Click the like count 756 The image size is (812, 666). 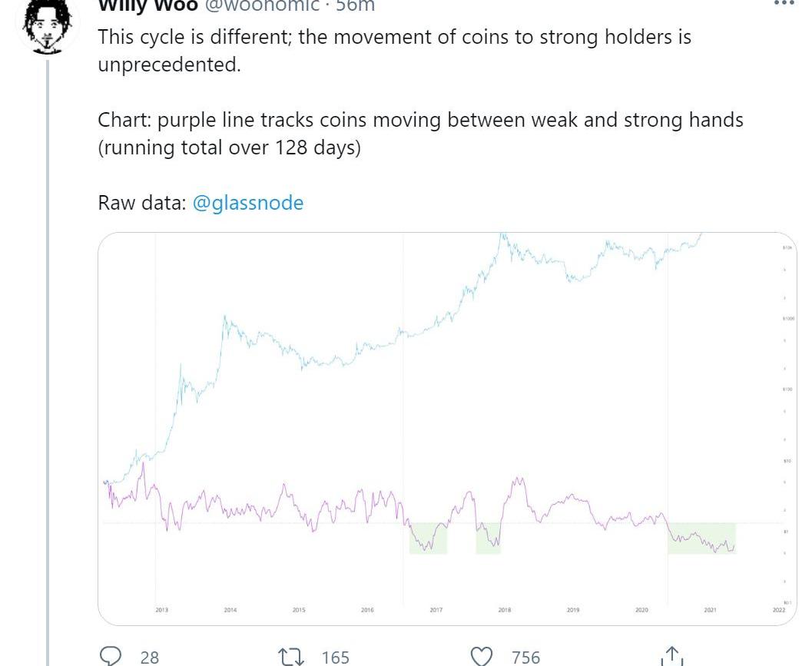click(x=526, y=657)
